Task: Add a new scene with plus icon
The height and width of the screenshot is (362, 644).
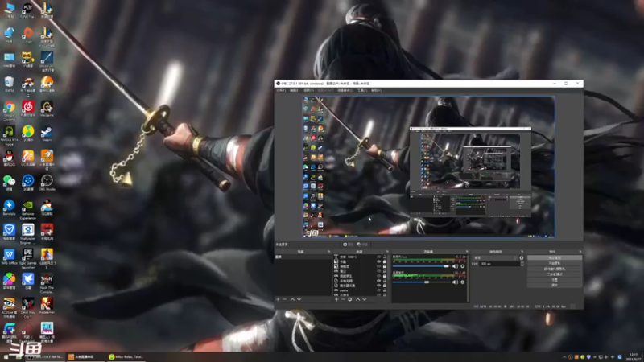Action: [278, 299]
